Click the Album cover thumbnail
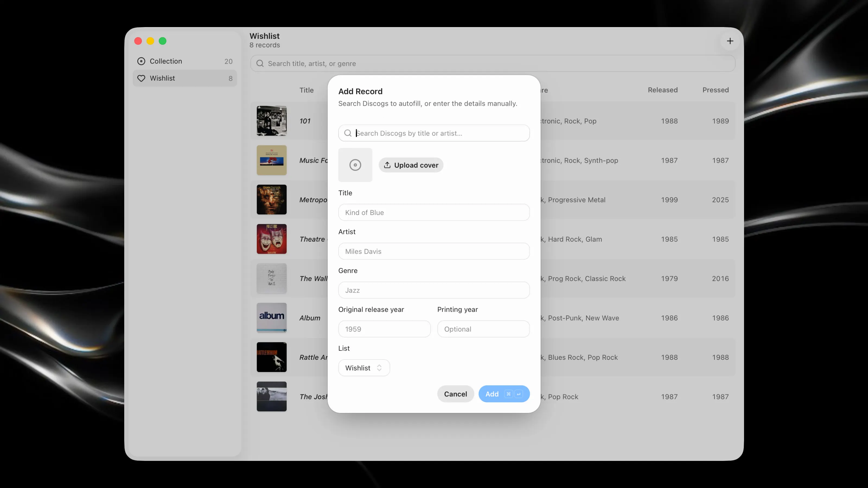This screenshot has height=488, width=868. (x=272, y=318)
